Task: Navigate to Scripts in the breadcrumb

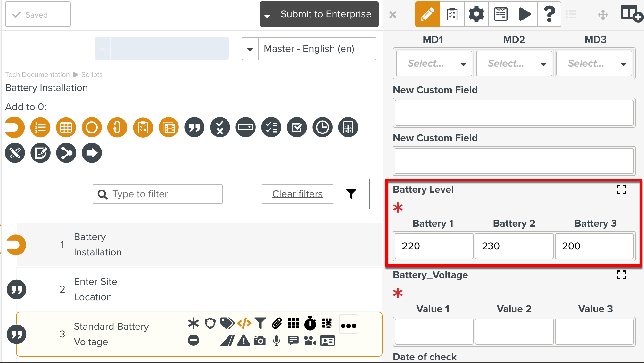Action: pyautogui.click(x=92, y=74)
